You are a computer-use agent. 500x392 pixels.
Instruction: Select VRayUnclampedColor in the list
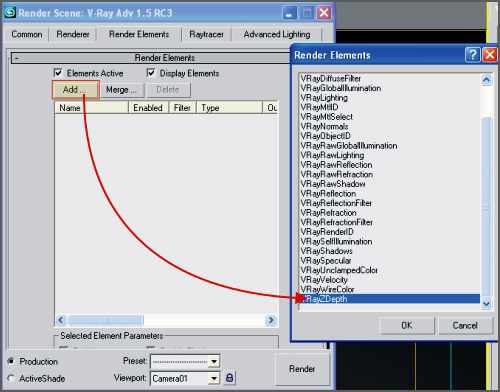[x=389, y=270]
